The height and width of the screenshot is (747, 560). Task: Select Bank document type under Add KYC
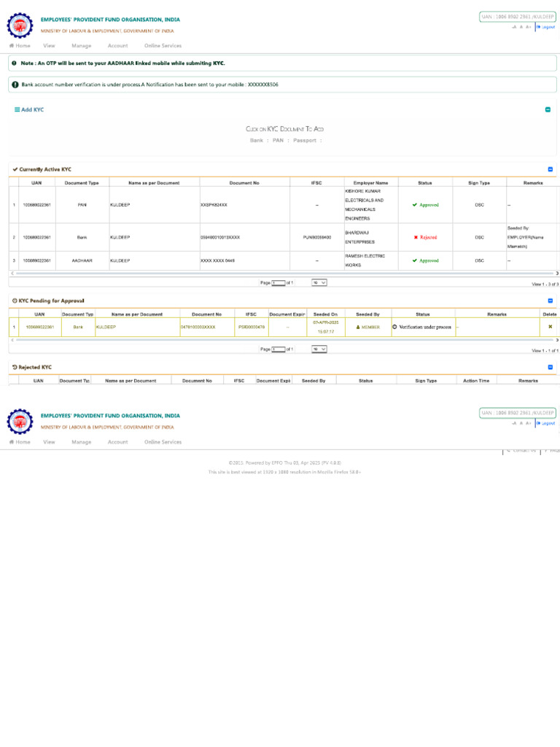coord(256,140)
